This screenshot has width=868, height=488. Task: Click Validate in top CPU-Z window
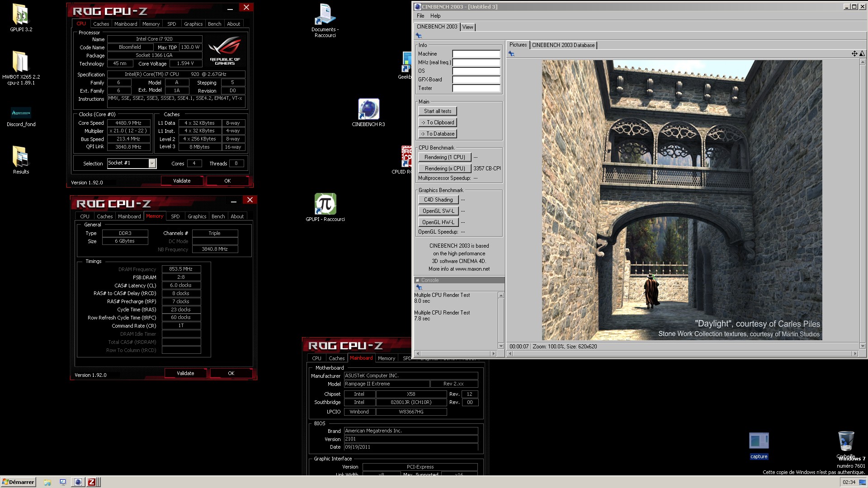pos(182,181)
